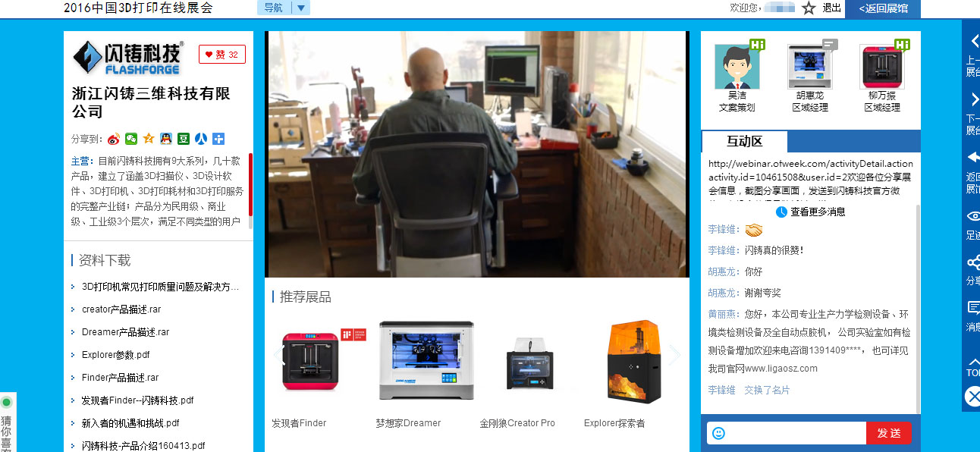The width and height of the screenshot is (980, 452).
Task: Open 梦想家Dreamer product thumbnail
Action: click(426, 360)
